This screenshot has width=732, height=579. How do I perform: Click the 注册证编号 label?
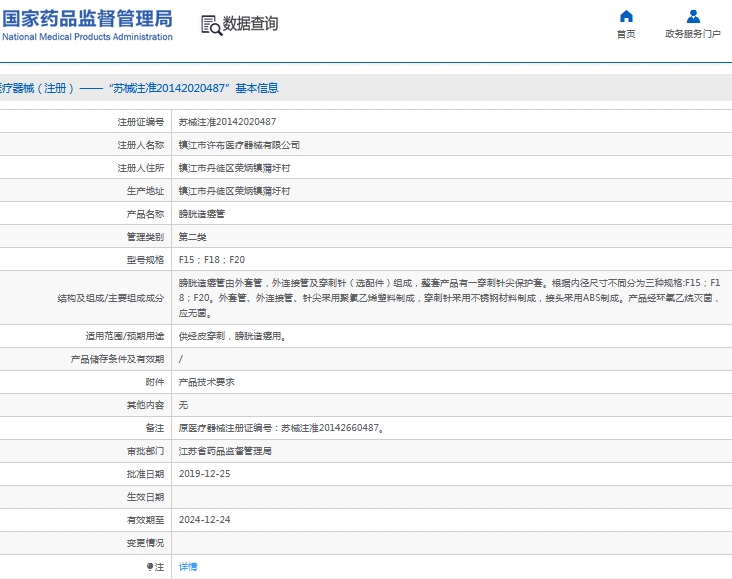pyautogui.click(x=141, y=122)
